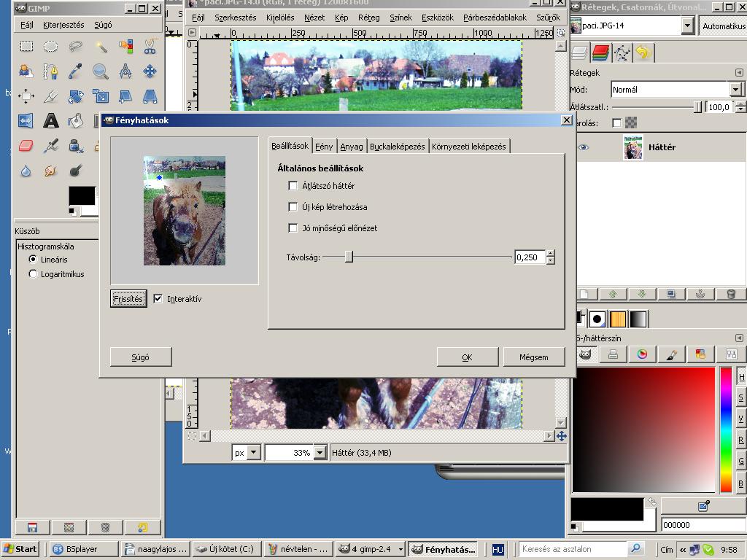Select the Dodge/Burn tool
747x560 pixels.
[x=75, y=171]
